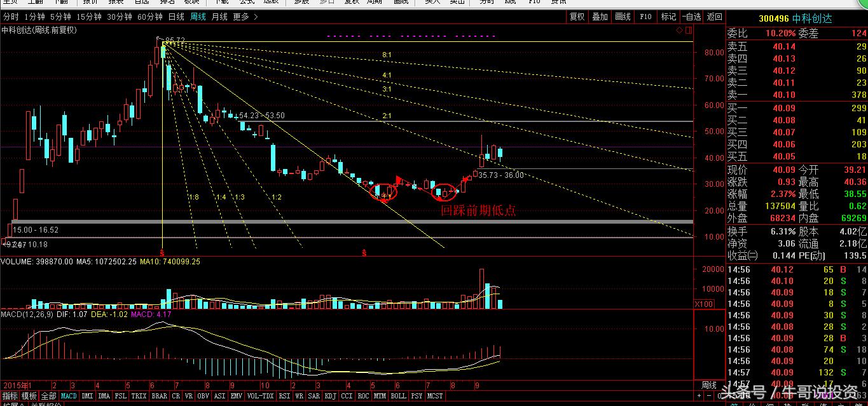Image resolution: width=868 pixels, height=406 pixels.
Task: Switch to the WR indicator
Action: coord(299,396)
